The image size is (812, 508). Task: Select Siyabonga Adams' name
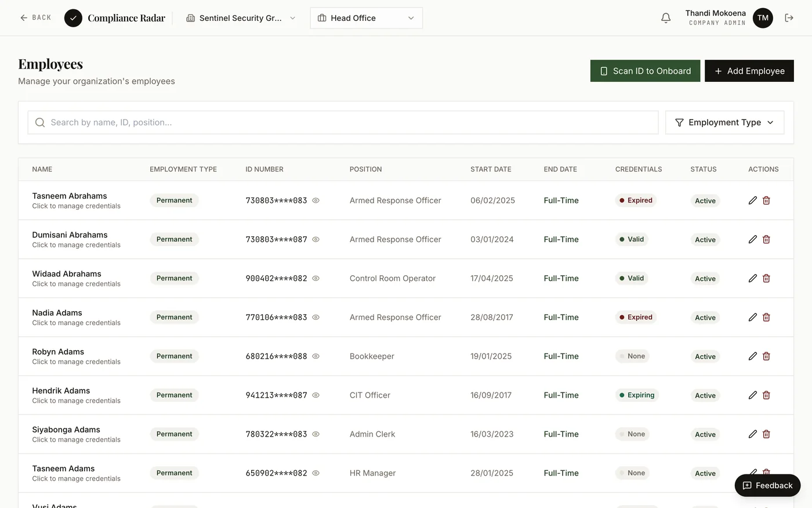(66, 430)
